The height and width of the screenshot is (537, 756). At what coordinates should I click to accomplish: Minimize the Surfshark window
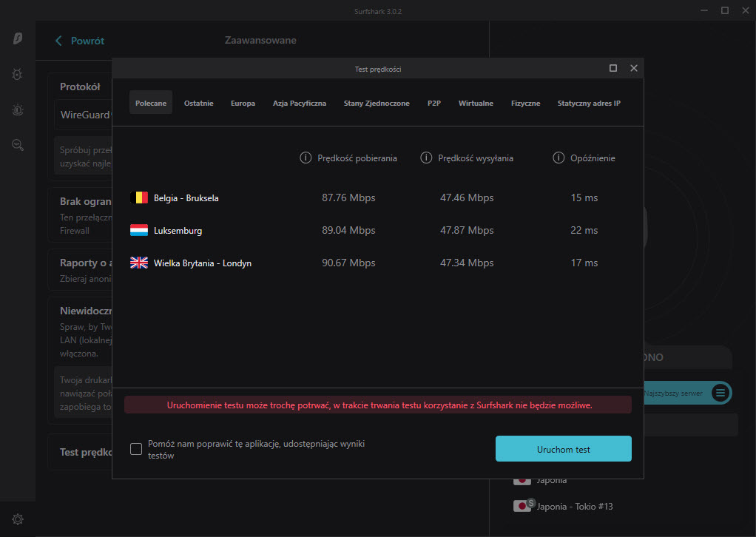click(704, 10)
